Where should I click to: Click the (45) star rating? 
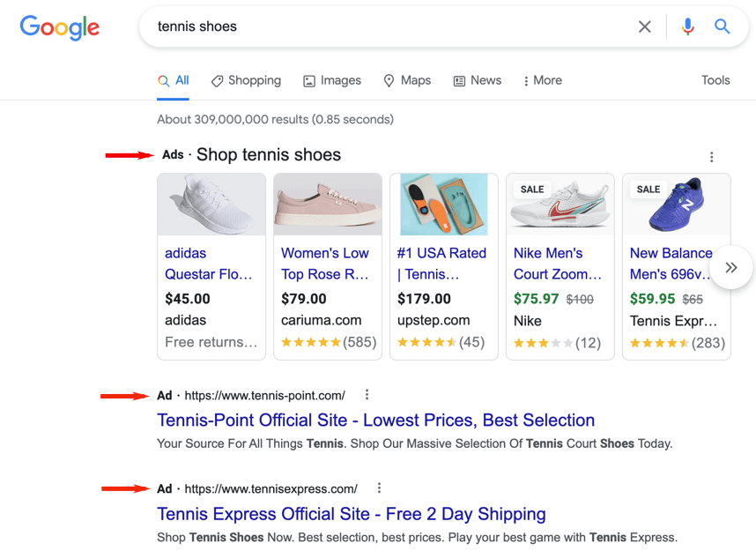[x=441, y=342]
